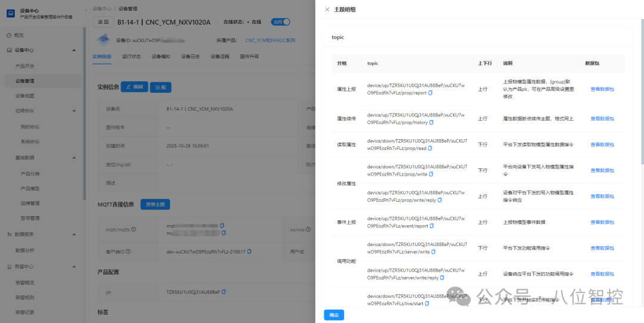Copy the pk value TZR5KU1U0Qj31AU88BeP
Screen dimensions: 644x323
pyautogui.click(x=224, y=292)
